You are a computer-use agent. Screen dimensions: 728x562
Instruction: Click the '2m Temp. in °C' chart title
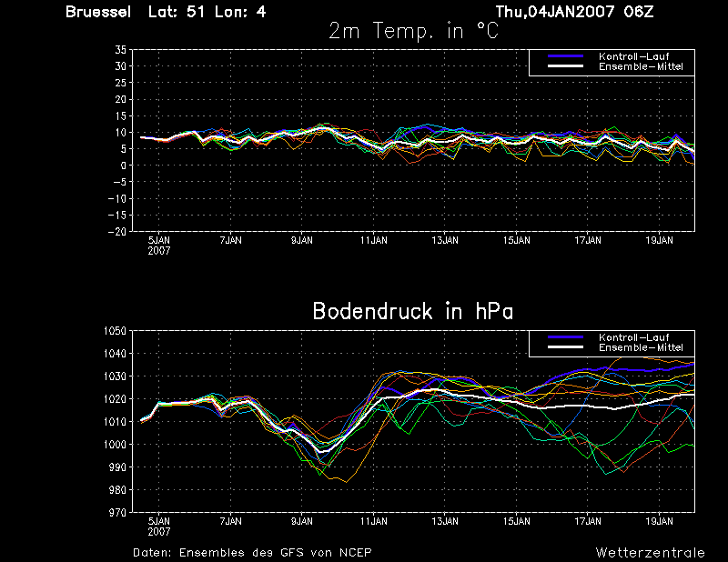tap(414, 32)
